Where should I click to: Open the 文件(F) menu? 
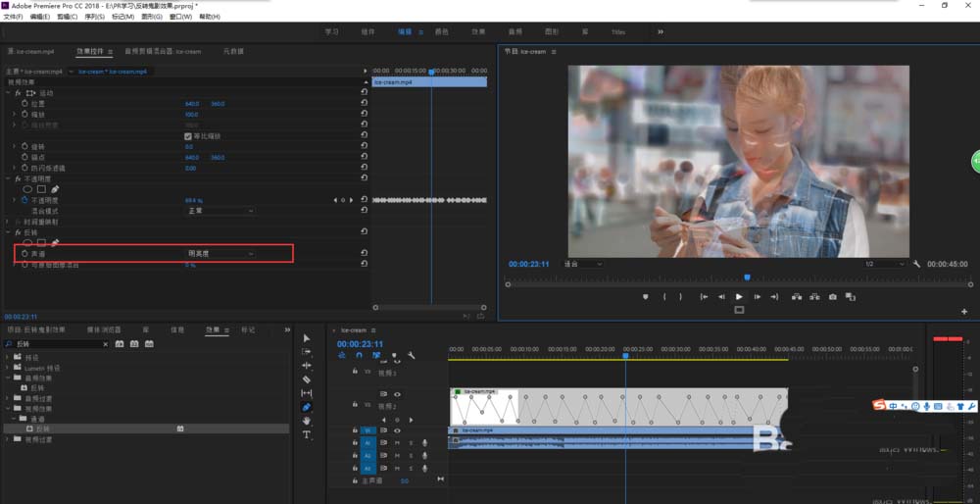click(x=14, y=17)
